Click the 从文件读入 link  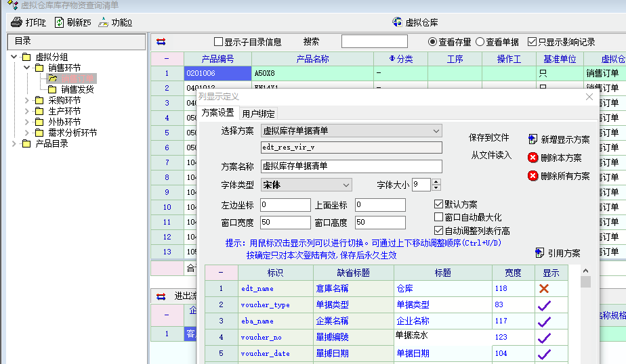click(491, 155)
